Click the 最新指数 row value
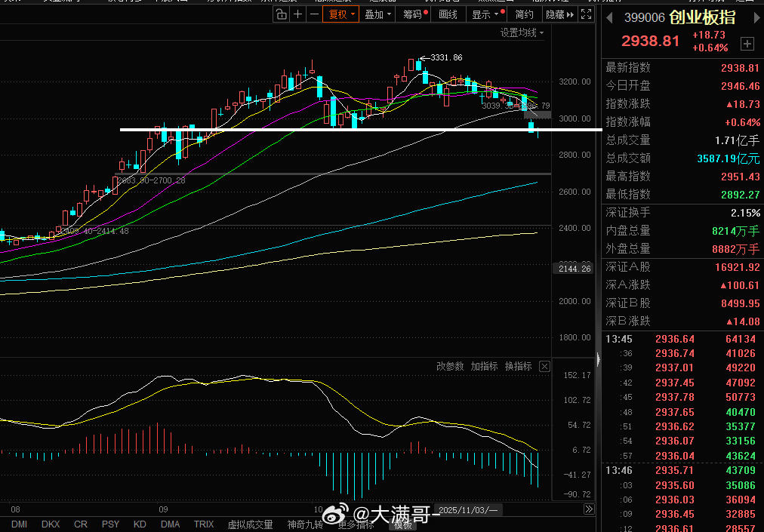764x532 pixels. coord(740,68)
